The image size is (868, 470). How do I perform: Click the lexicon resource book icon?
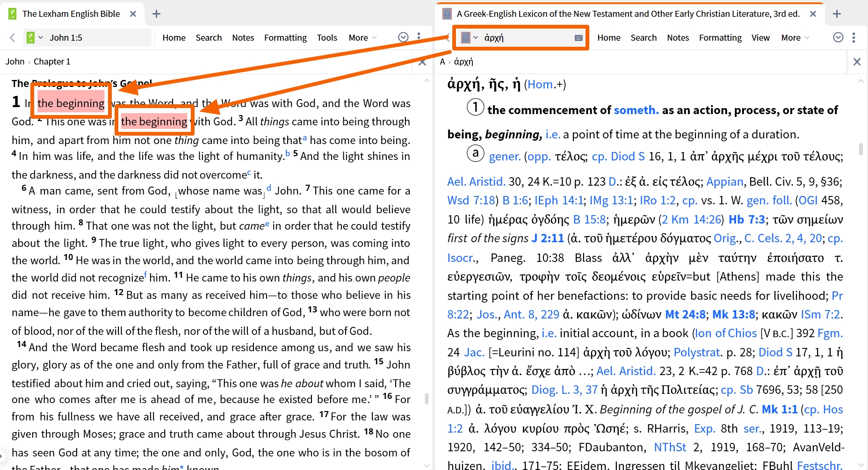(465, 37)
